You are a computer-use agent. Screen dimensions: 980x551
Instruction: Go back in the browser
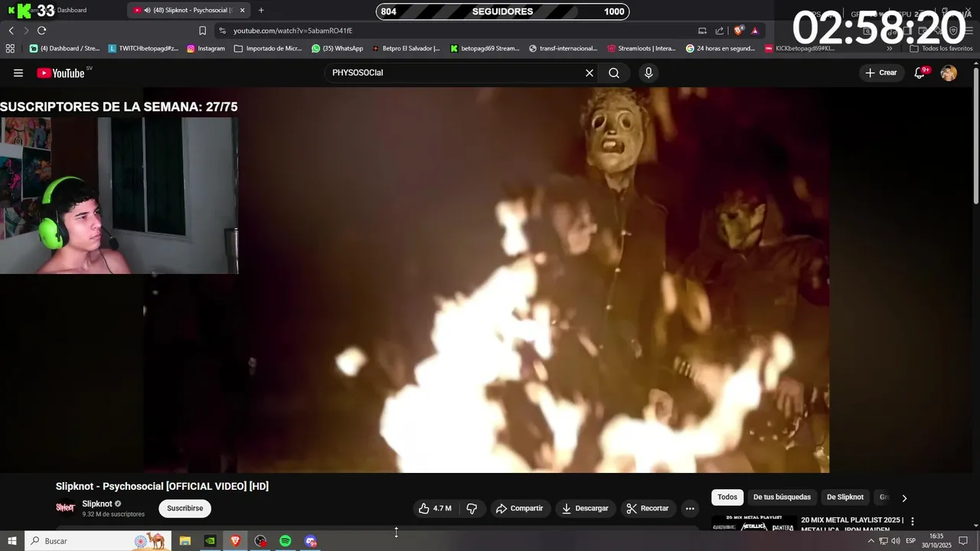[11, 31]
